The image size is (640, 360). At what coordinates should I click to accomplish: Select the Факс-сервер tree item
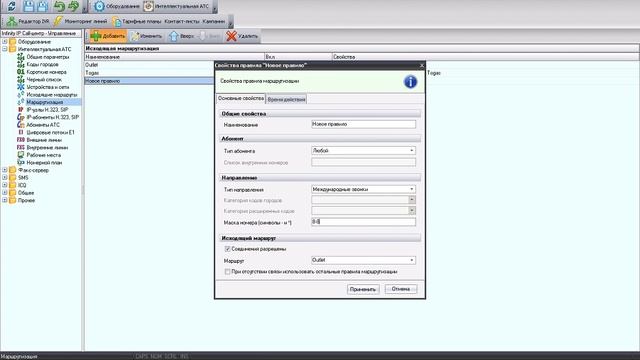(33, 170)
